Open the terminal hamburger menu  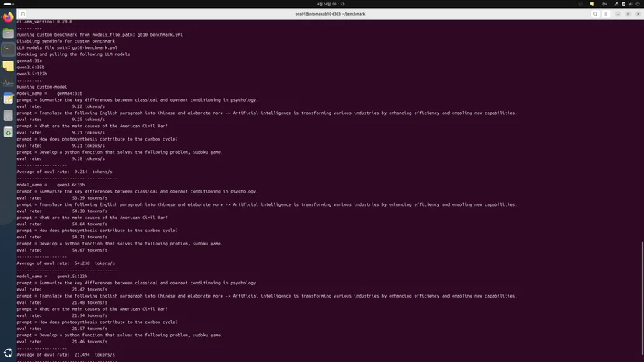(x=606, y=14)
